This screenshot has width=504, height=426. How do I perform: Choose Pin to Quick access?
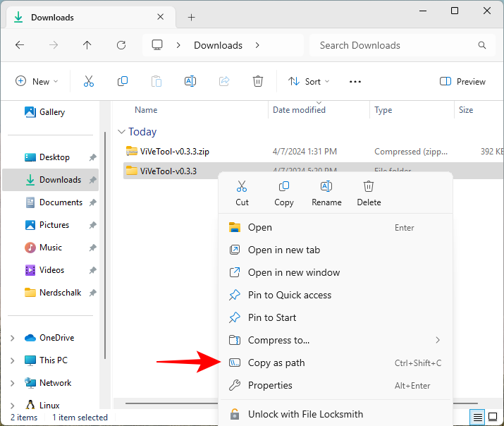tap(336, 295)
